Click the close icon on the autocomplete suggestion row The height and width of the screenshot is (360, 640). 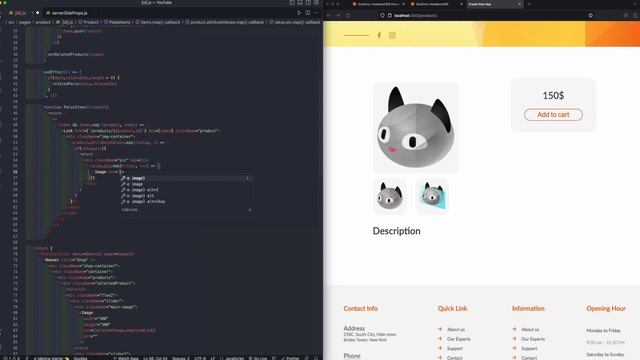(247, 178)
